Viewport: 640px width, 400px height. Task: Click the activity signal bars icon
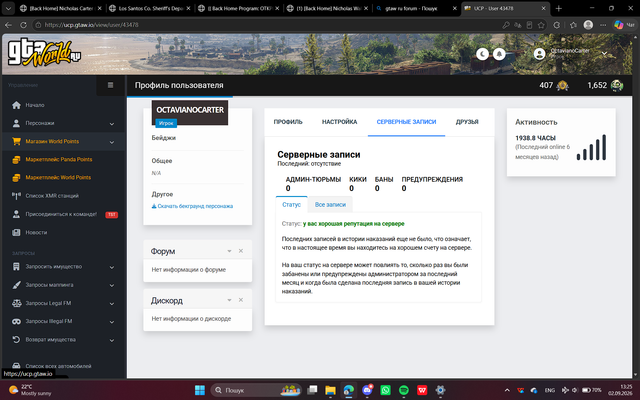(591, 147)
